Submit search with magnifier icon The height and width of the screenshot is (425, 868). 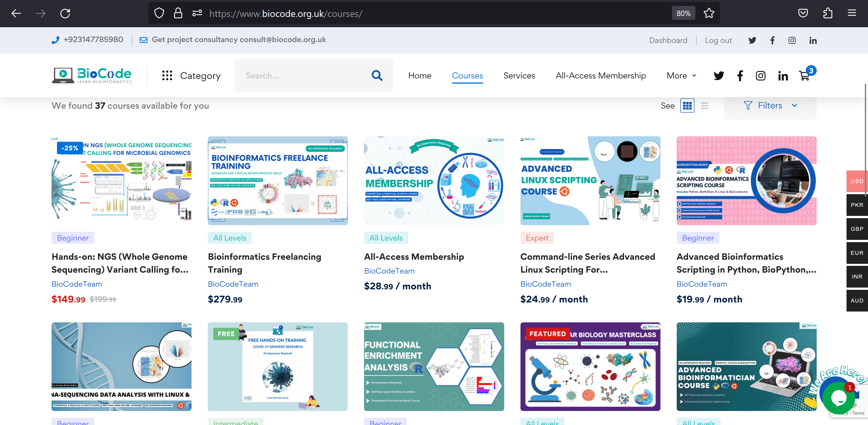click(377, 76)
